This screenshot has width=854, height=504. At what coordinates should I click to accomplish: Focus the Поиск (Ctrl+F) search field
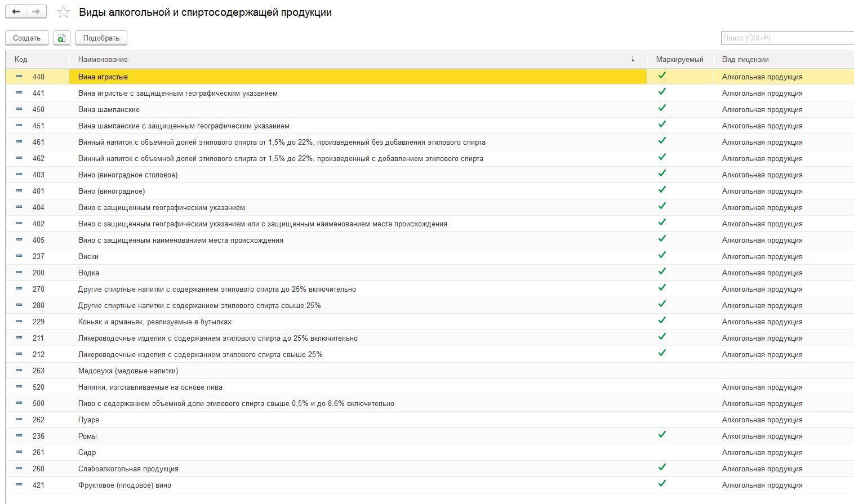click(787, 38)
